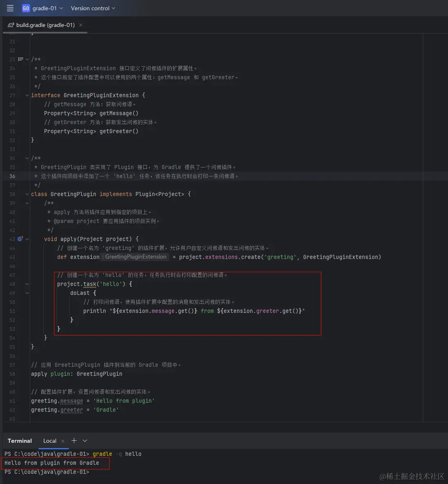Click the GO project badge icon
Viewport: 448px width, 484px height.
pos(26,8)
